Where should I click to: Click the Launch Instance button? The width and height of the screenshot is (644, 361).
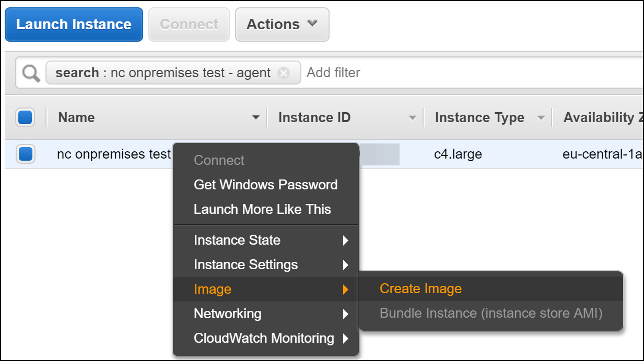click(x=74, y=25)
